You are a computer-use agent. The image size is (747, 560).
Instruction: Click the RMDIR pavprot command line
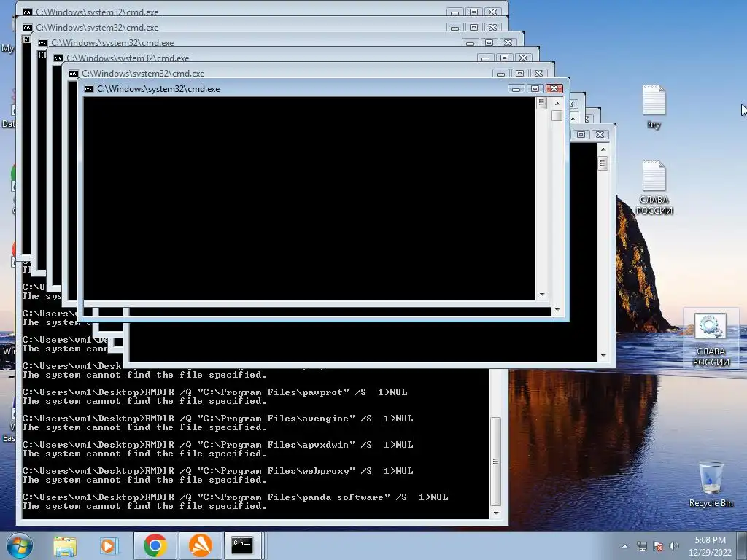click(x=214, y=392)
